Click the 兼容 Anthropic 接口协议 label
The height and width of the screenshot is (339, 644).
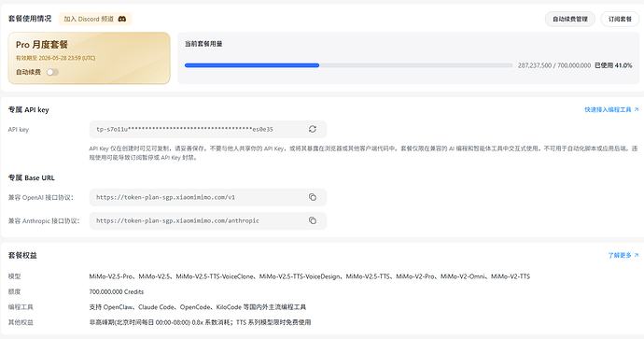point(44,220)
